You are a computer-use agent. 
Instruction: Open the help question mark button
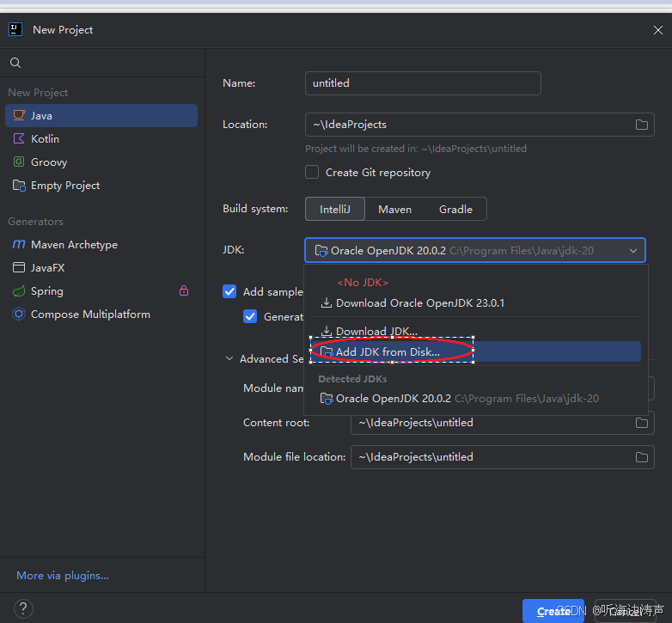point(23,608)
